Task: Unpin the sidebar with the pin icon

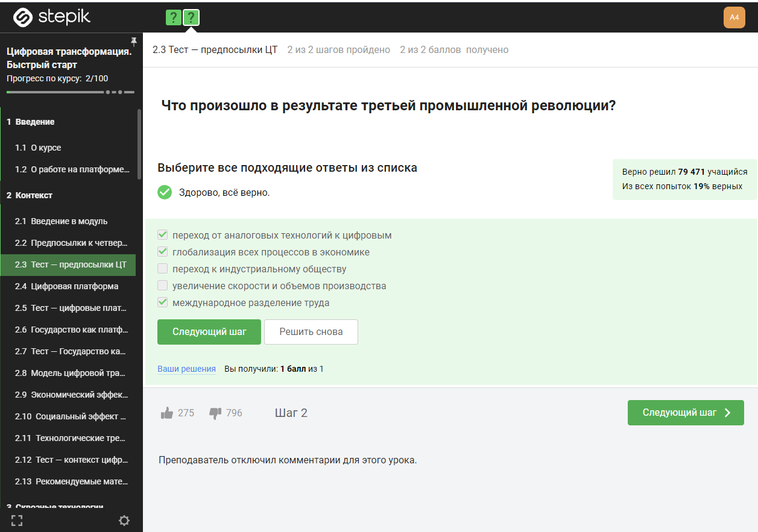Action: pyautogui.click(x=134, y=42)
